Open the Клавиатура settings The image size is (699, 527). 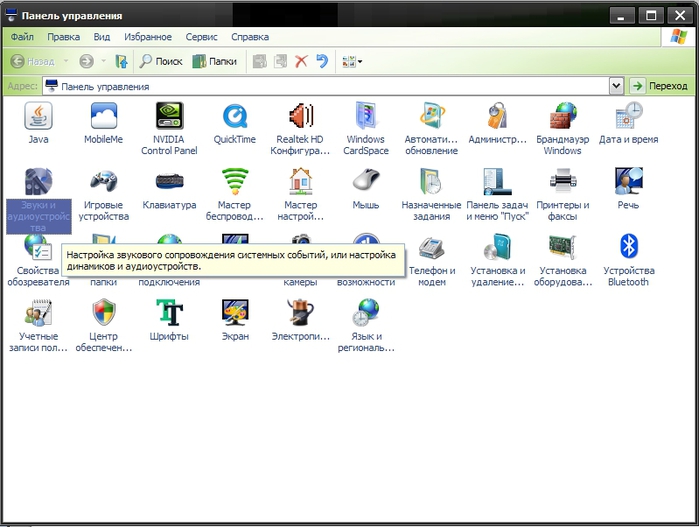[169, 188]
